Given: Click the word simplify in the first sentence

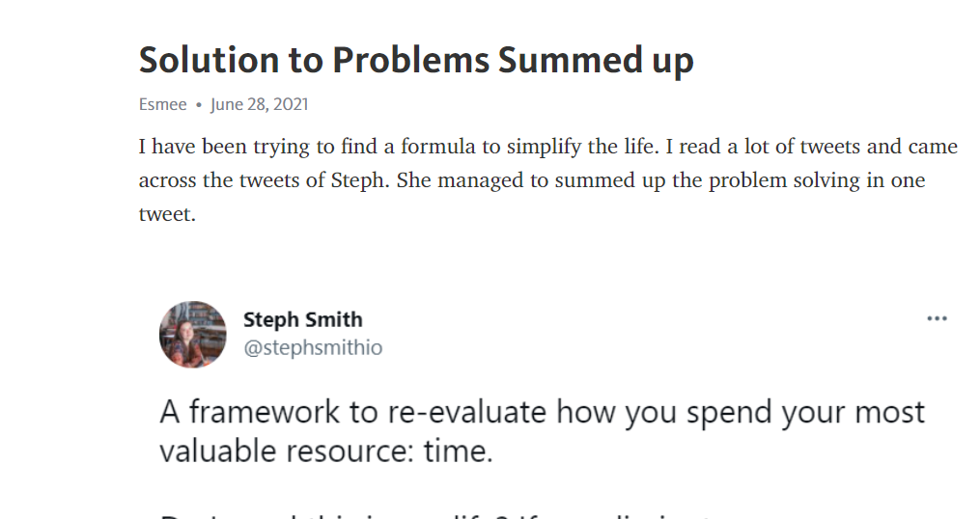Looking at the screenshot, I should tap(544, 148).
